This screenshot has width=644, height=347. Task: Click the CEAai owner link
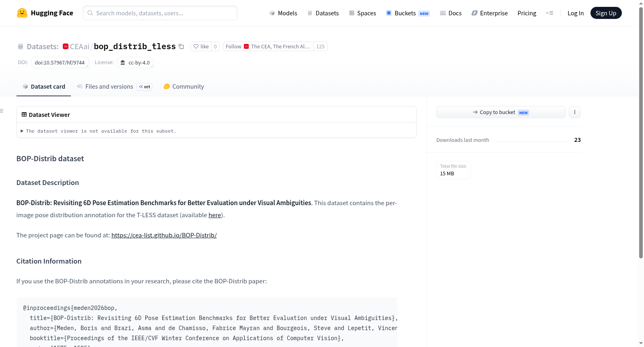[x=80, y=46]
